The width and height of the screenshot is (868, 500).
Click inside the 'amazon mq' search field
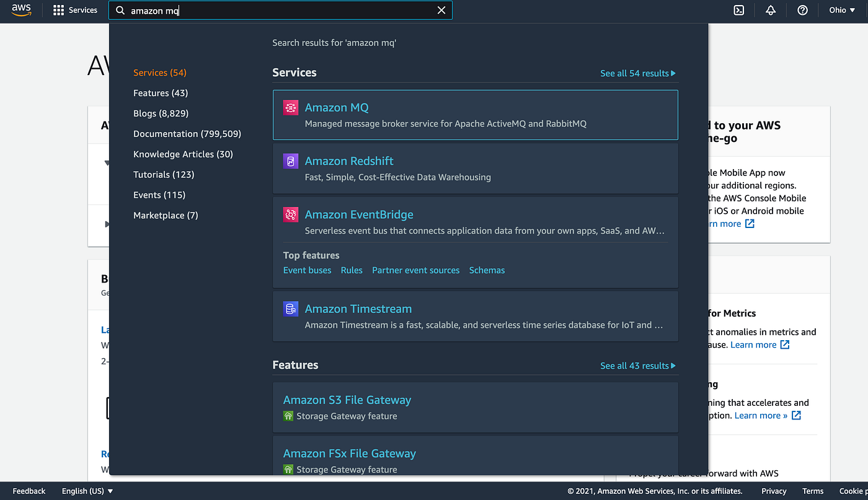point(279,11)
